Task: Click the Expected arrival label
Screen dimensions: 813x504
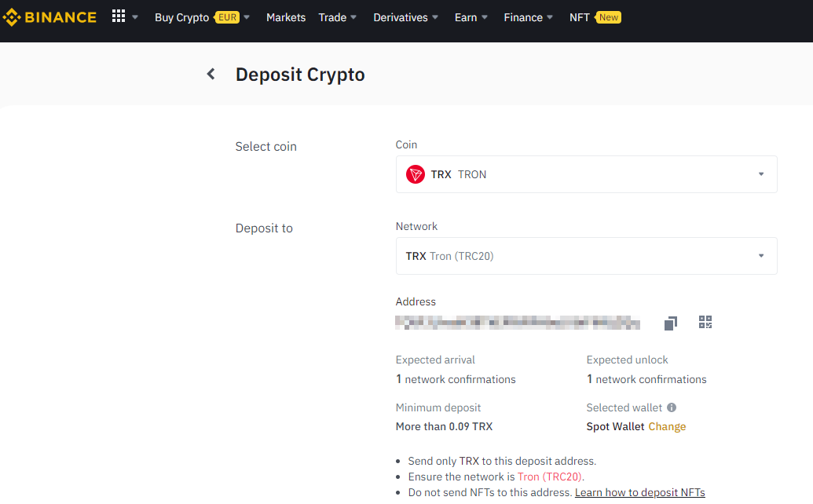Action: pos(435,360)
